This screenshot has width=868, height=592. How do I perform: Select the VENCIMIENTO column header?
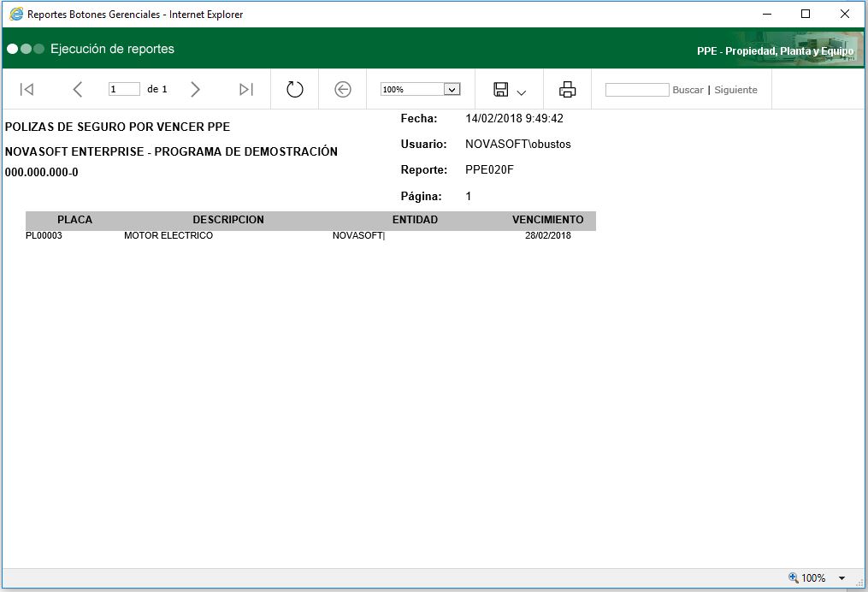[x=547, y=220]
